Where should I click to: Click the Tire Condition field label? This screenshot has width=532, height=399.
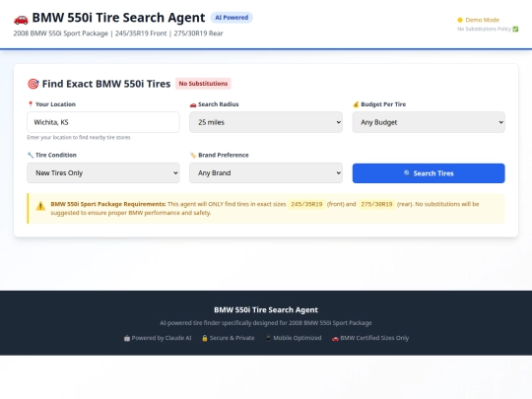tap(56, 155)
